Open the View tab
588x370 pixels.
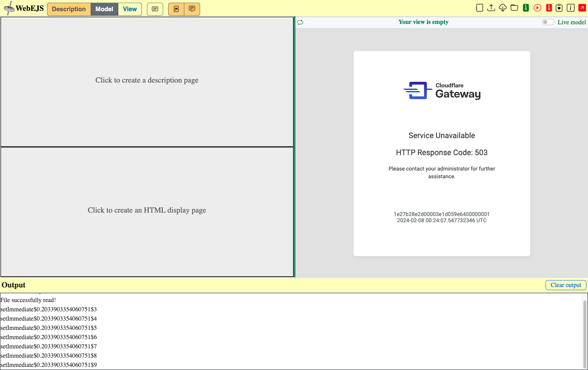click(x=130, y=9)
